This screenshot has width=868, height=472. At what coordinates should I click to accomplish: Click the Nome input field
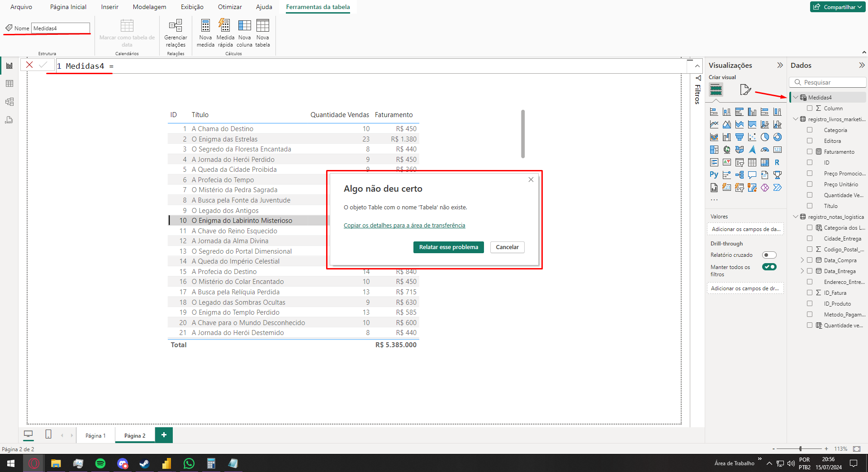click(61, 28)
